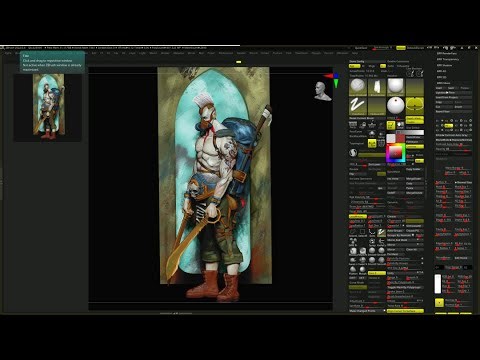The image size is (480, 360).
Task: Select the SelectLasso brush icon
Action: click(x=353, y=232)
